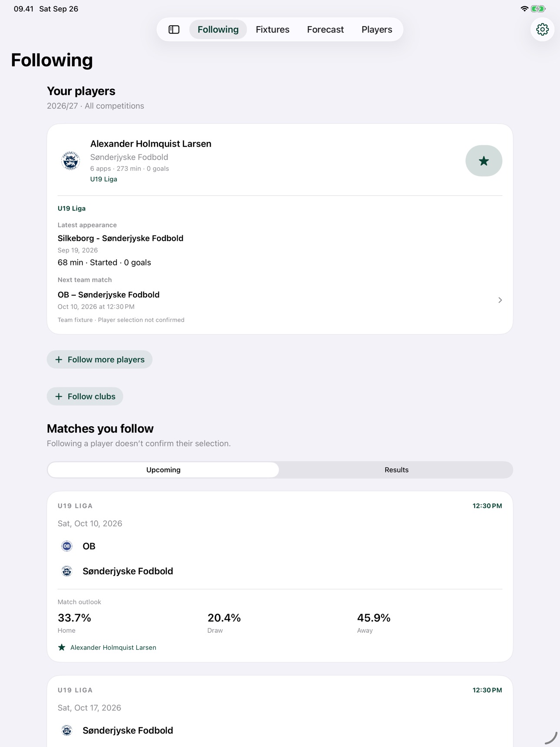Viewport: 560px width, 747px height.
Task: Tap Sønderjyske crest in Oct 10 match
Action: pos(67,571)
